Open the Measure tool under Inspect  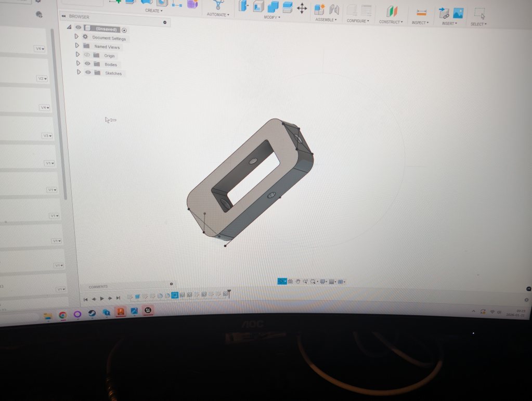421,11
